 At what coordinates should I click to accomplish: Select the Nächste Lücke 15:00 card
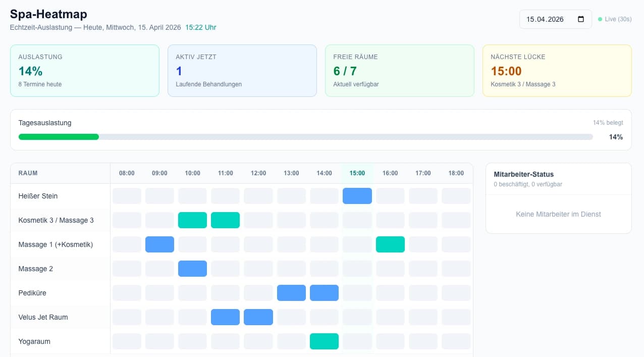(557, 71)
